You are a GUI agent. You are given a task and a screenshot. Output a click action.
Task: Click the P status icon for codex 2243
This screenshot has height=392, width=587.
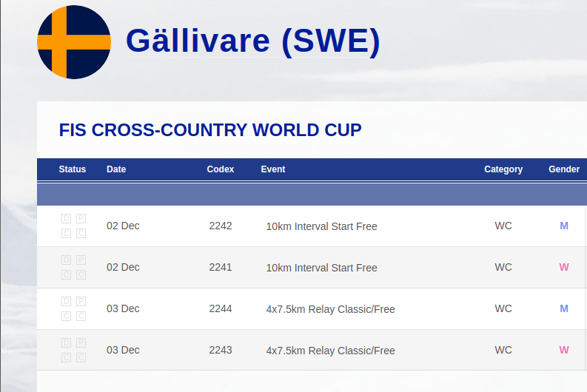81,343
